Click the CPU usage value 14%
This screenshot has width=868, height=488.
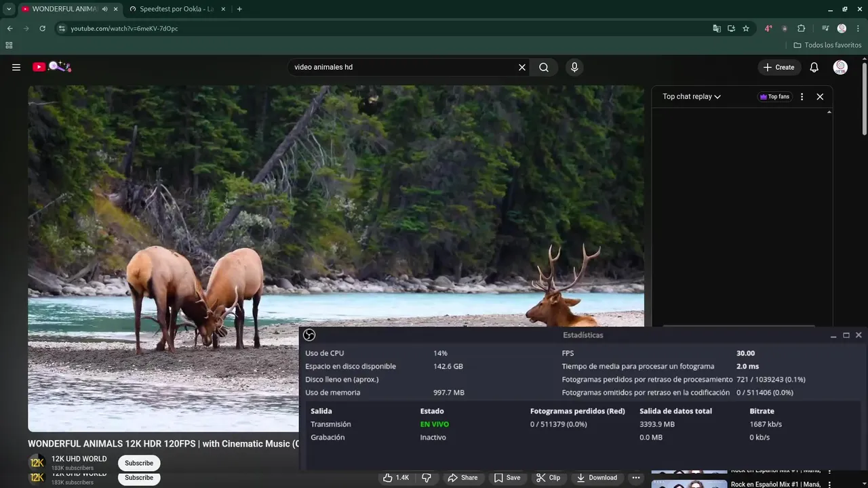point(441,353)
